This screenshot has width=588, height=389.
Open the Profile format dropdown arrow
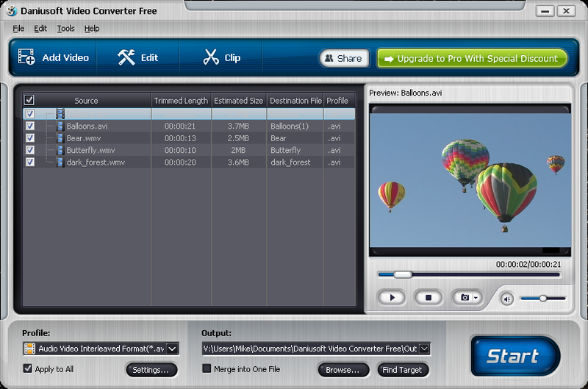[x=172, y=349]
